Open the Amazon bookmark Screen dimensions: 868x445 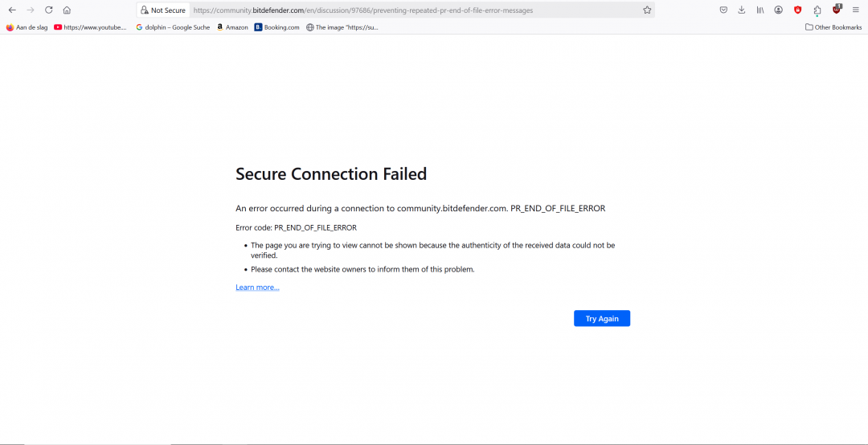click(x=232, y=27)
